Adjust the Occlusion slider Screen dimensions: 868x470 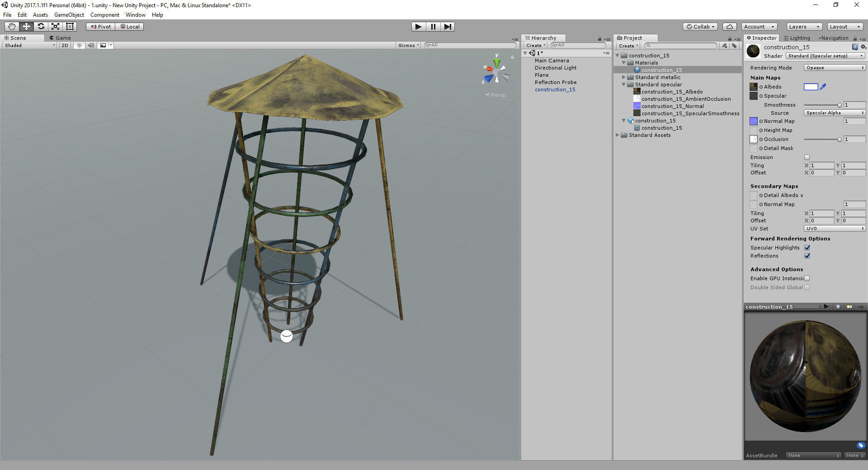[x=822, y=139]
